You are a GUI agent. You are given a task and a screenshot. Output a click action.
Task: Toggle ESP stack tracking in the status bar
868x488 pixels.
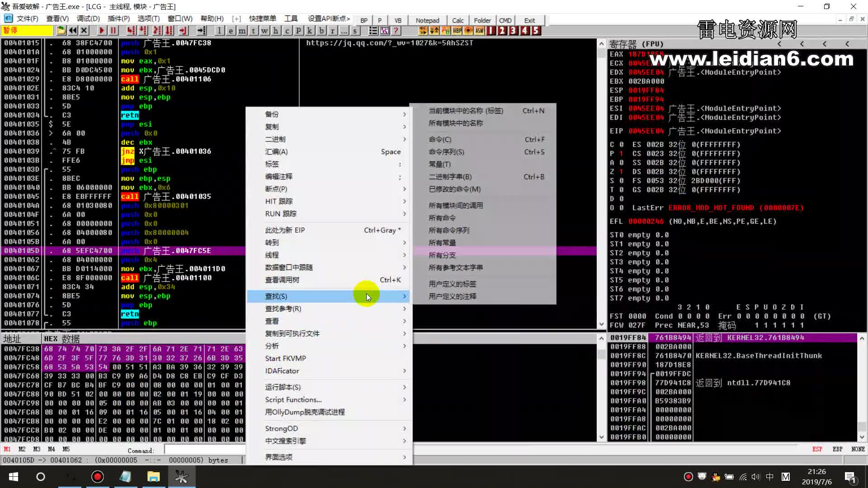pos(817,449)
